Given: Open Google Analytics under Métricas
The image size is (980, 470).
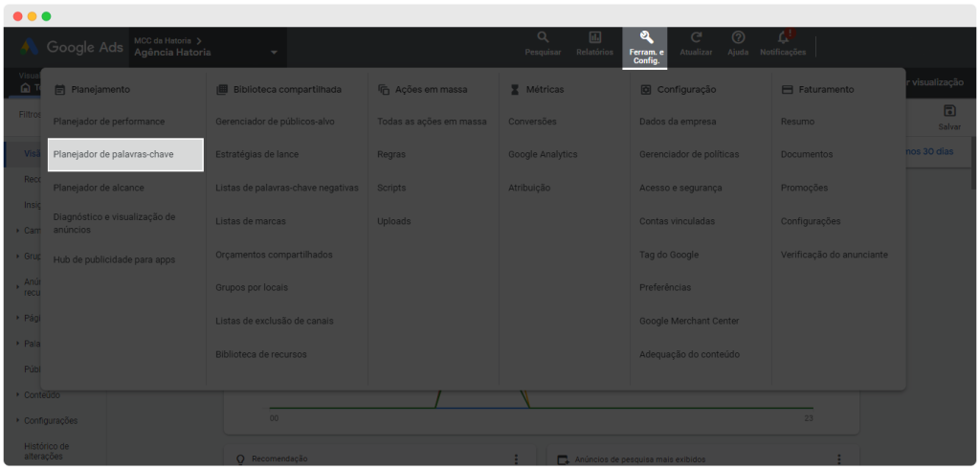Looking at the screenshot, I should pos(543,154).
